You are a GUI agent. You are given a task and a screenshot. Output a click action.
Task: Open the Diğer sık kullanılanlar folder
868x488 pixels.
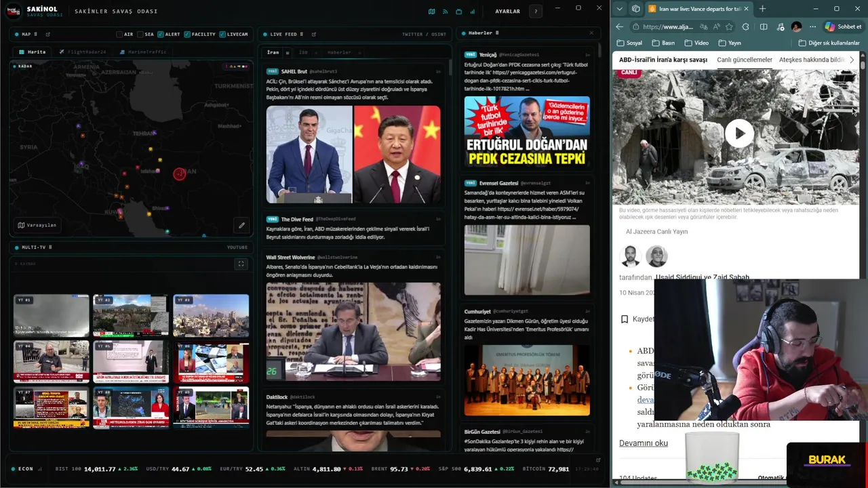[829, 43]
